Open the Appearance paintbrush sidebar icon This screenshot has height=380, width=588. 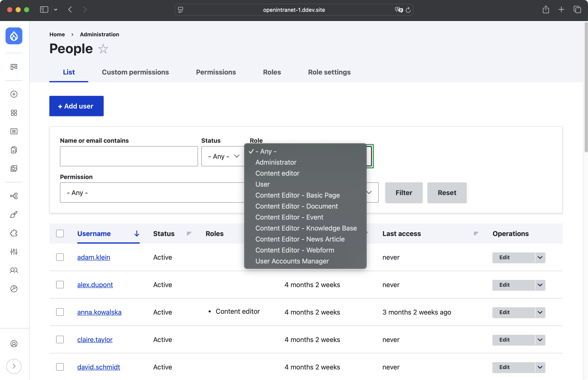(14, 214)
